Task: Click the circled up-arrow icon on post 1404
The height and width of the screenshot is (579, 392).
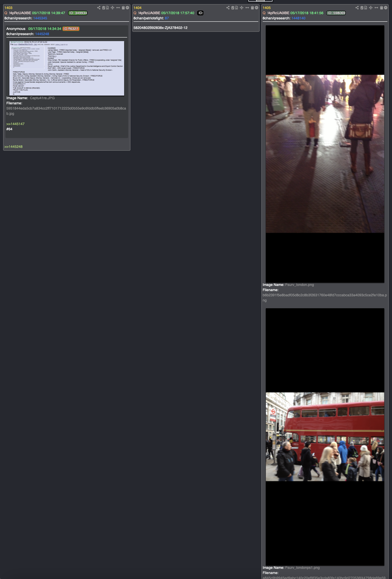Action: [256, 8]
